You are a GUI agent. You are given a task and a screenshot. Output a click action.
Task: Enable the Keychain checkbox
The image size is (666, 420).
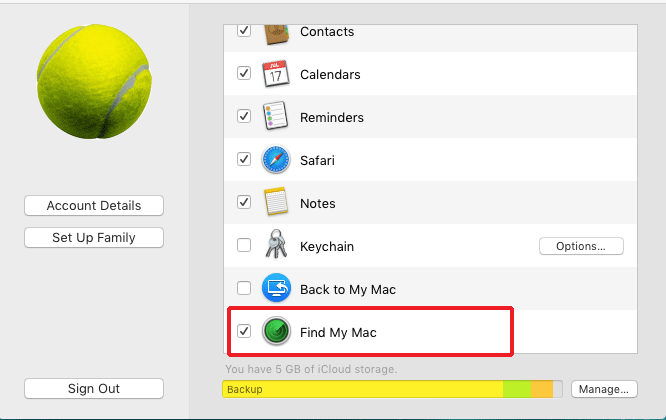pos(244,246)
